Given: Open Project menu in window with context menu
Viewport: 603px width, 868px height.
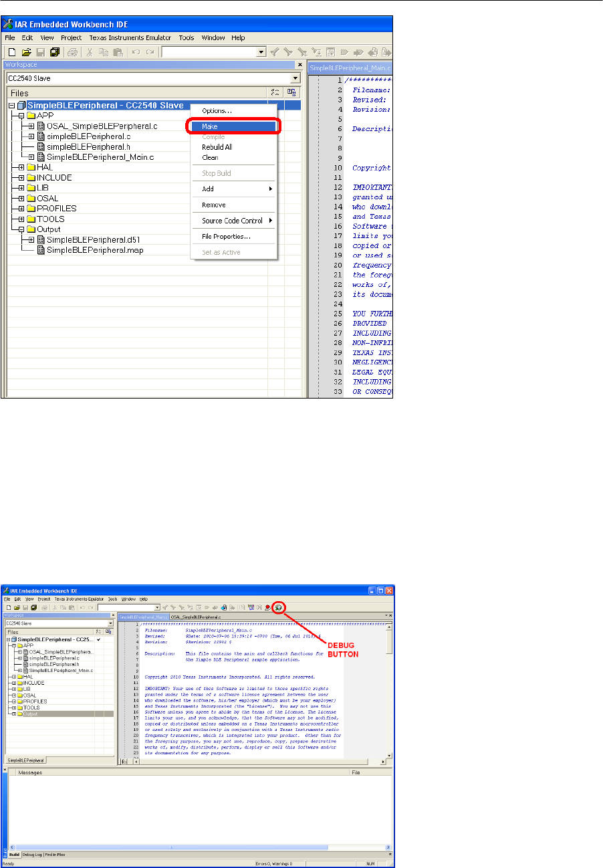Looking at the screenshot, I should (71, 38).
